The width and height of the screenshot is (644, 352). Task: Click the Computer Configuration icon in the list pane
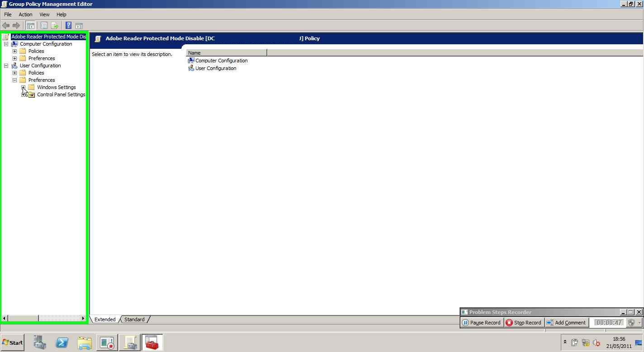click(x=191, y=61)
